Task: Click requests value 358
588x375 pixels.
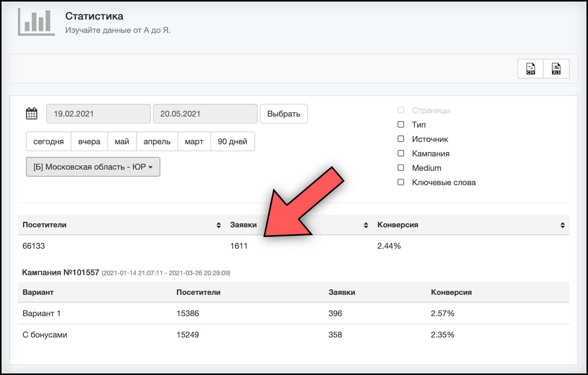Action: click(335, 335)
